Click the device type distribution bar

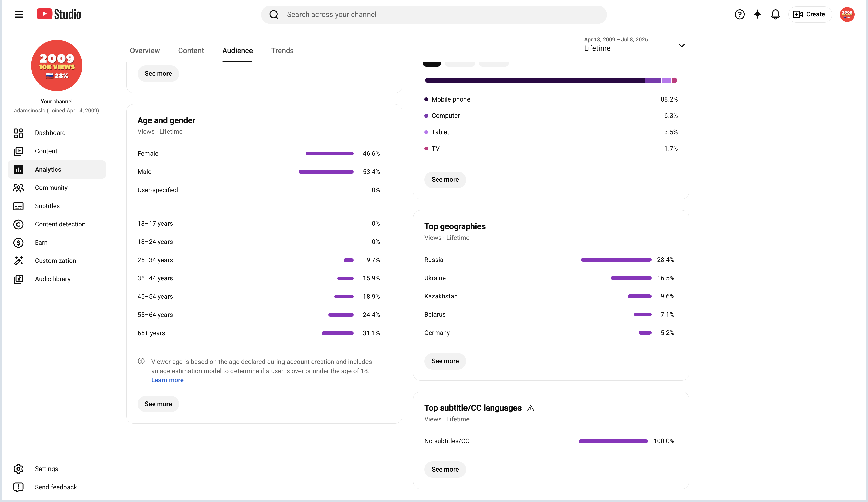pos(551,80)
